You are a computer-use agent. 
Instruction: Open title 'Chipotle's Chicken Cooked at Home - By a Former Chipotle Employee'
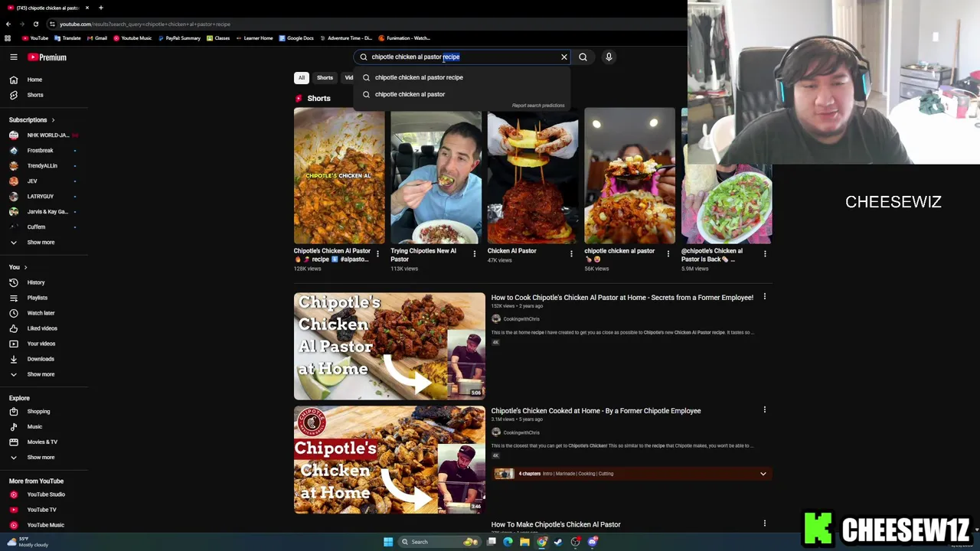pos(596,411)
